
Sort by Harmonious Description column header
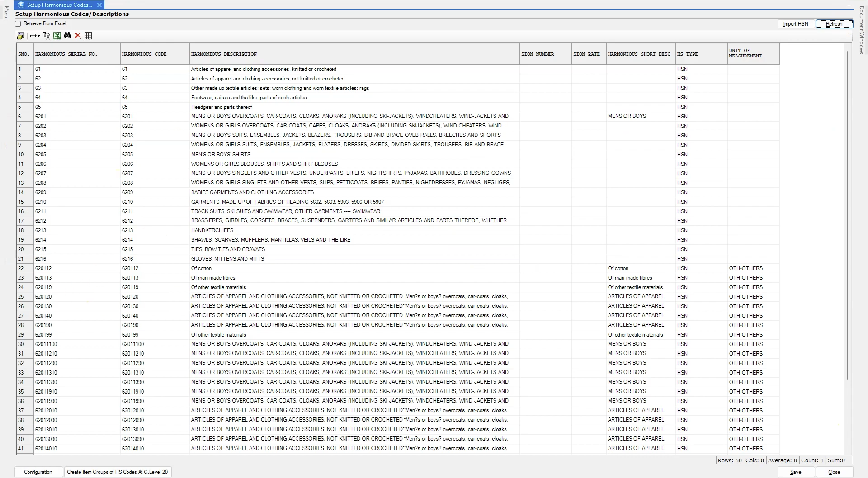tap(224, 54)
